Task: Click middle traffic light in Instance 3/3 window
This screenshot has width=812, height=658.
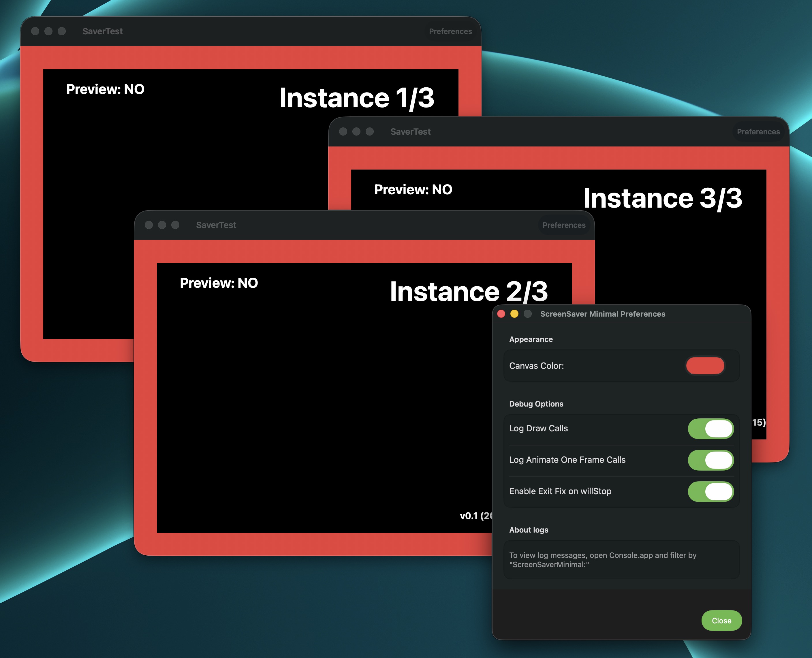Action: coord(356,131)
